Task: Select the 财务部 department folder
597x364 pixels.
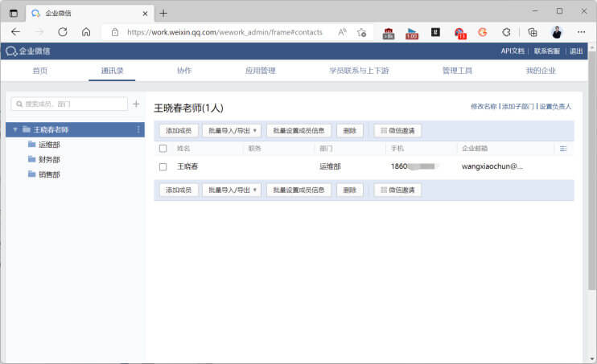Action: [43, 159]
